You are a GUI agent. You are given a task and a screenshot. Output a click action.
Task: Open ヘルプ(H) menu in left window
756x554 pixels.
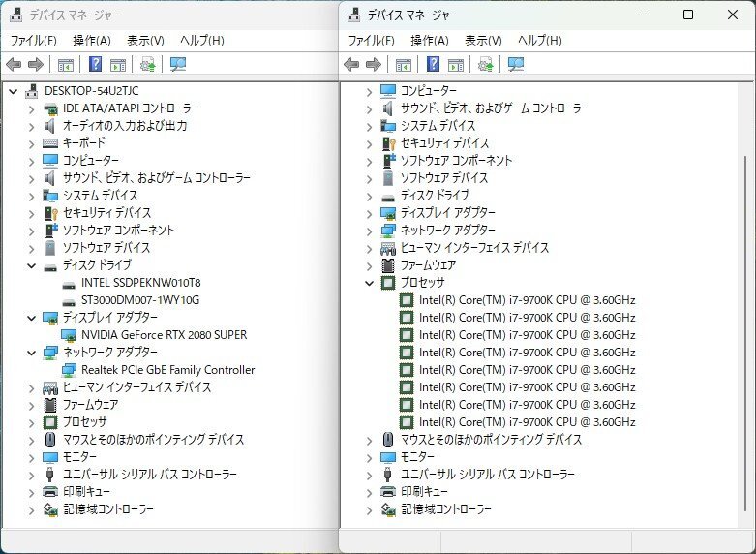point(202,41)
